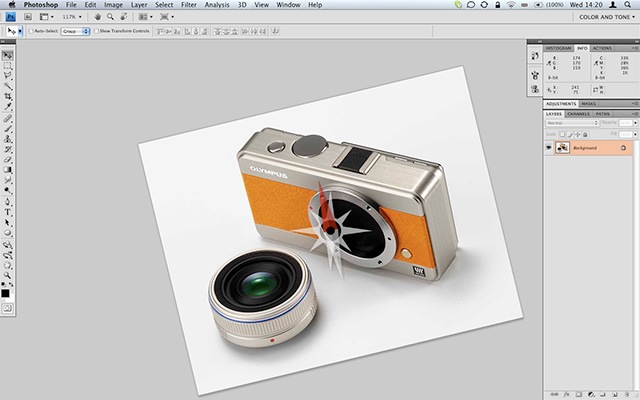The image size is (640, 400).
Task: Select the Clone Stamp tool
Action: coord(8,139)
